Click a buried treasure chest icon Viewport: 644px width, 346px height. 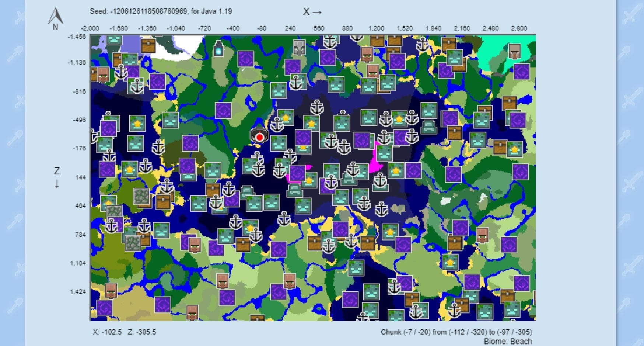click(x=149, y=46)
